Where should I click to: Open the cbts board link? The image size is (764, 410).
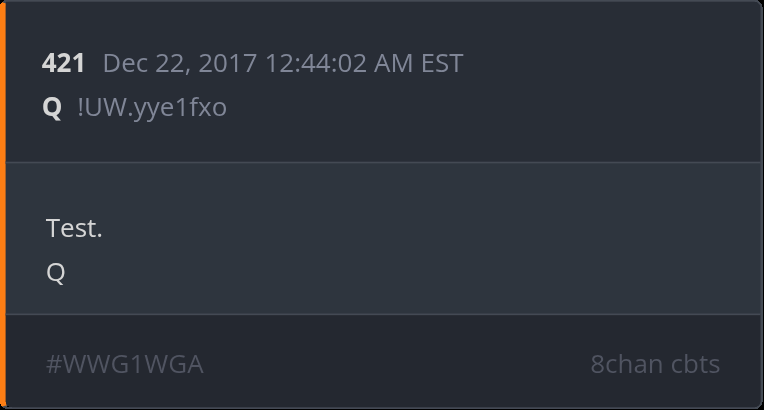pyautogui.click(x=695, y=364)
